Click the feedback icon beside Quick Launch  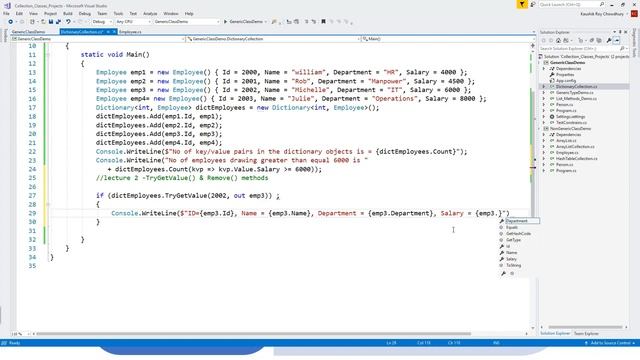point(533,4)
